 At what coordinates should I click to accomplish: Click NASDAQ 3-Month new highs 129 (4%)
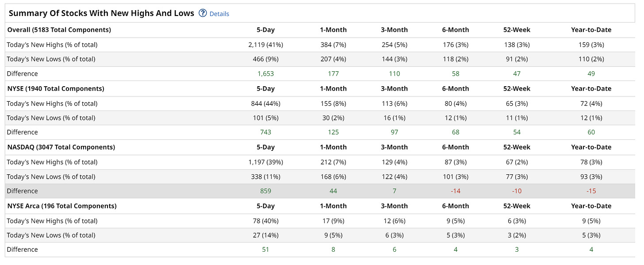395,162
